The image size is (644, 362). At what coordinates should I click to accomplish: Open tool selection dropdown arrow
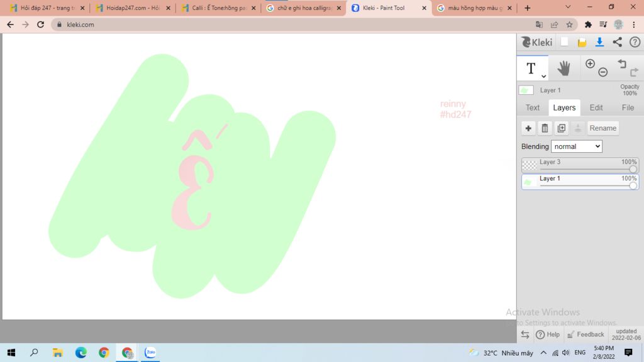543,76
